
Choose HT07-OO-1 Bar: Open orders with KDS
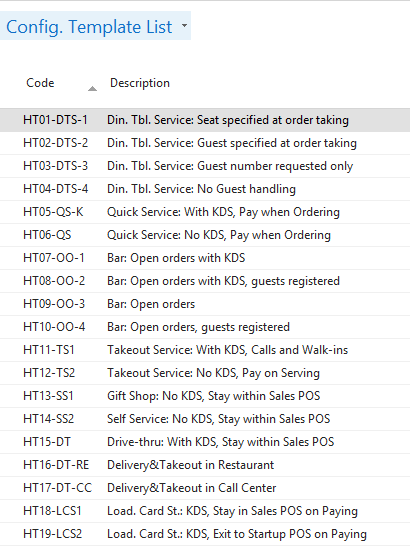(205, 258)
